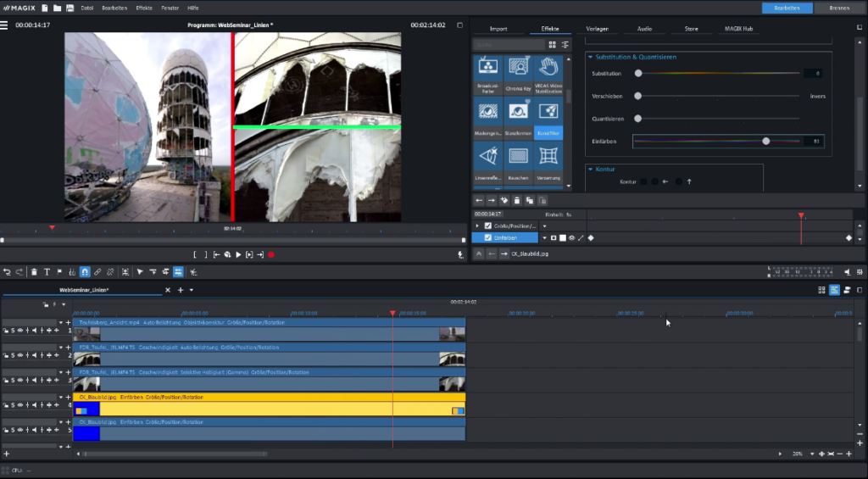Click the save disk icon in title bar

coord(70,8)
